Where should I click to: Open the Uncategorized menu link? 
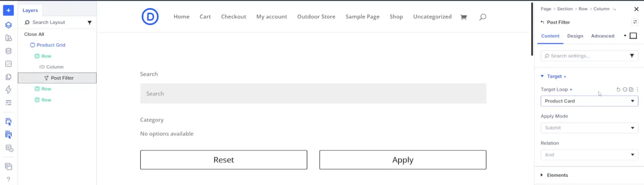coord(432,17)
